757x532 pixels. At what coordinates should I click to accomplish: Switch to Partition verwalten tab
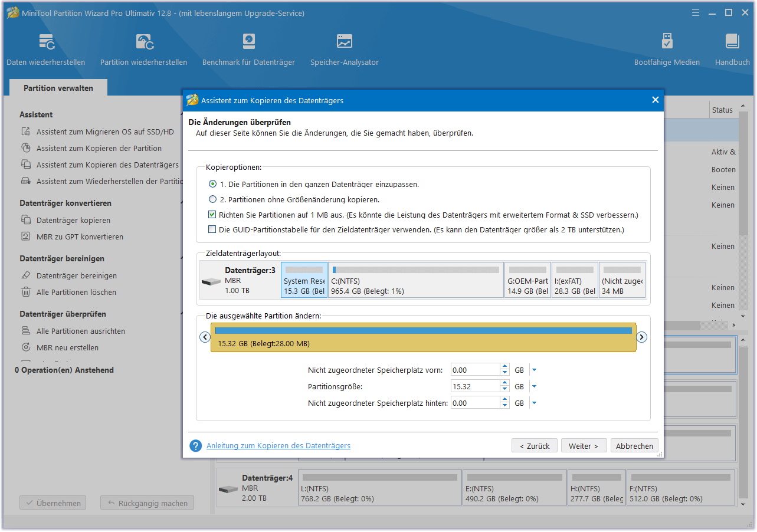[x=58, y=88]
